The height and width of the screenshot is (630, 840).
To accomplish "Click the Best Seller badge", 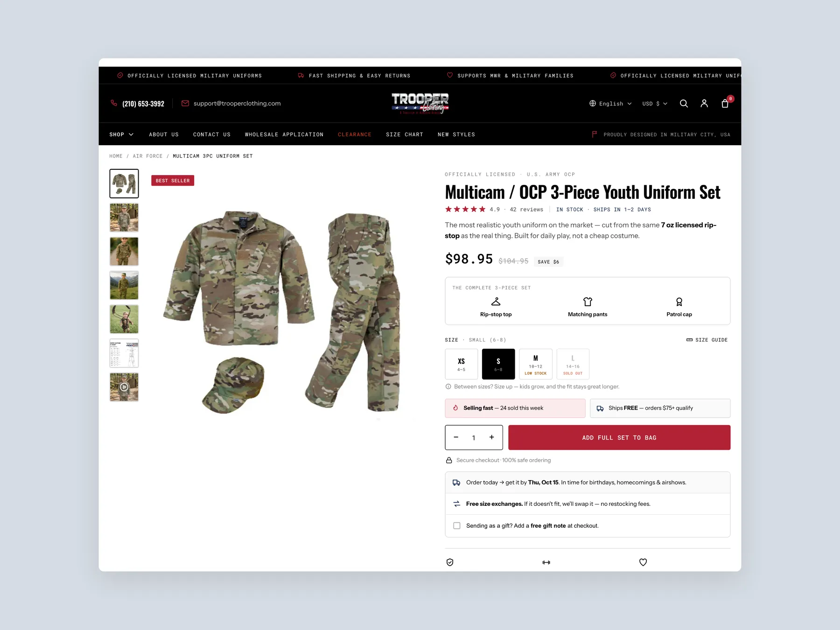I will point(173,181).
